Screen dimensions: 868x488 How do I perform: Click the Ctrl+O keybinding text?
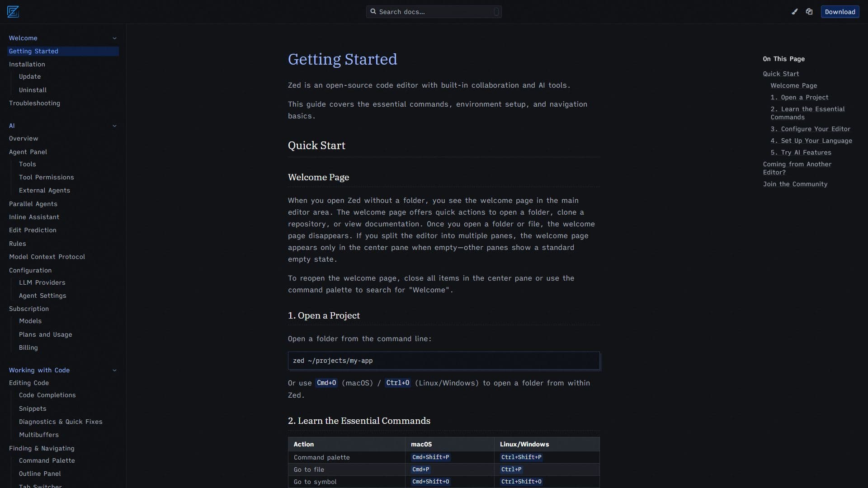click(x=397, y=383)
